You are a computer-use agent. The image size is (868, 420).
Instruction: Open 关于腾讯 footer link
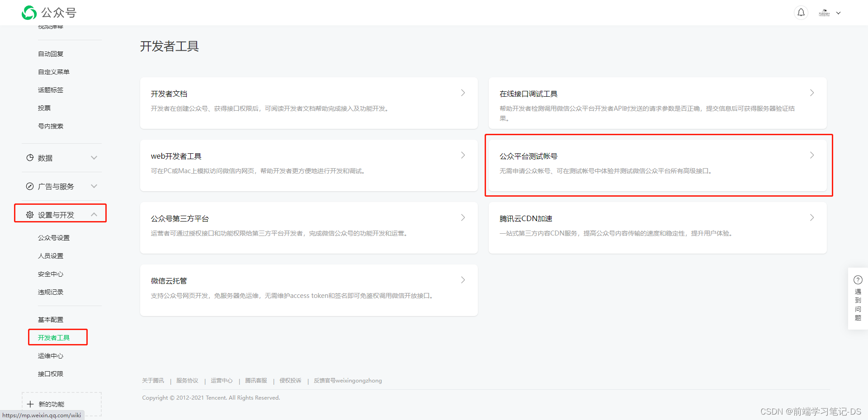153,381
